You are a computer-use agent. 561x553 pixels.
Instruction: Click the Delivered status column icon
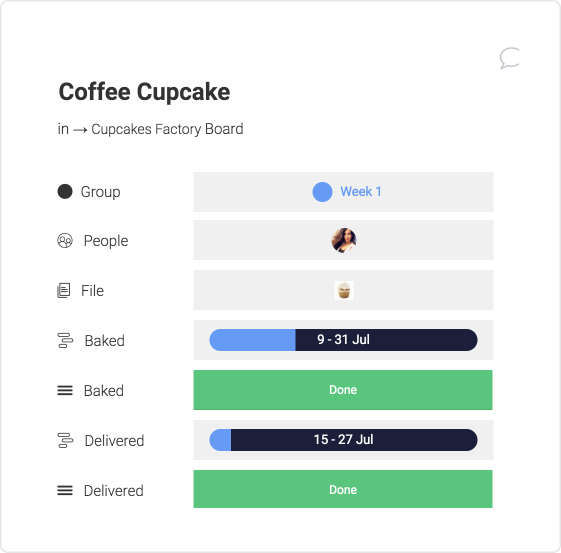click(x=65, y=490)
